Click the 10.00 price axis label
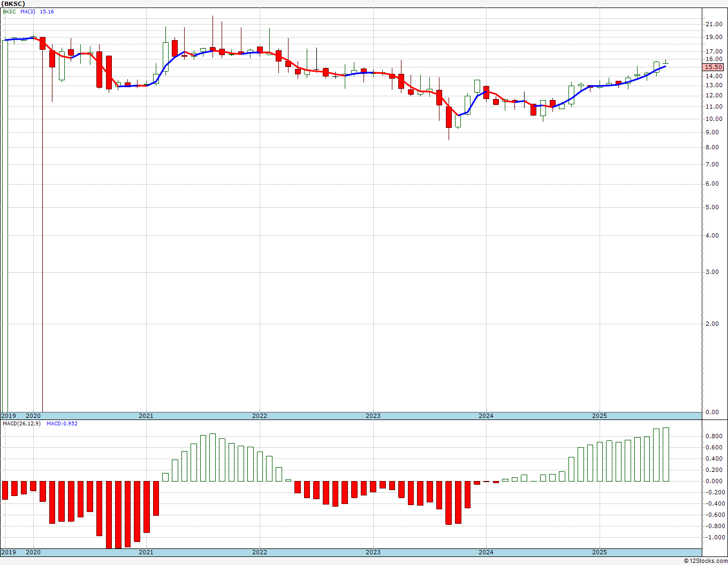The image size is (728, 565). [x=714, y=119]
